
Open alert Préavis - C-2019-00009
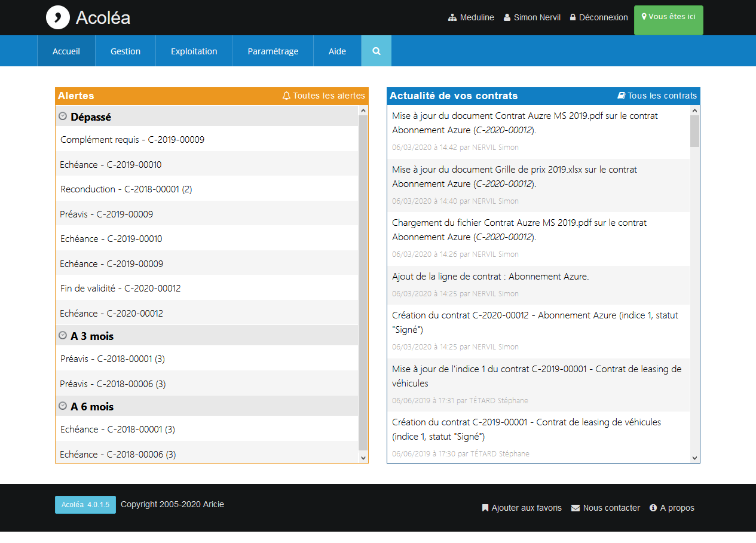(x=207, y=214)
